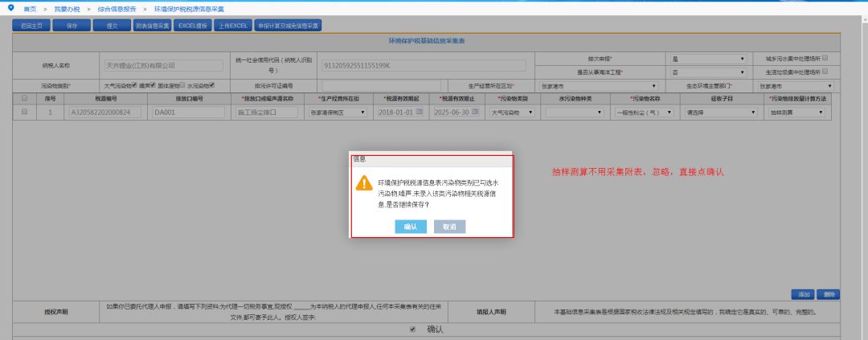Enable the 固体废物 checkbox

181,85
